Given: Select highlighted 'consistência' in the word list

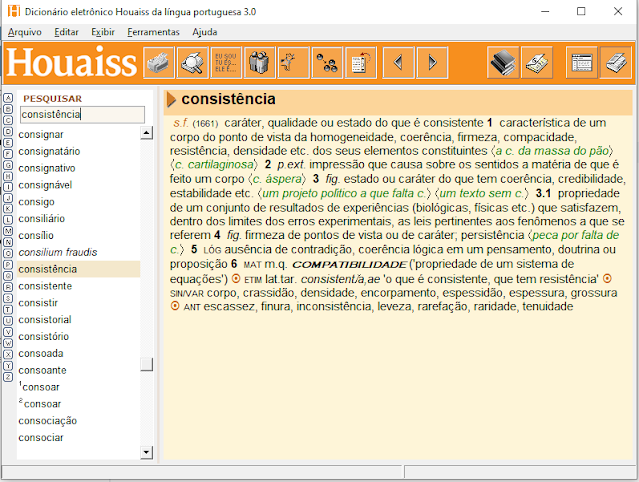Looking at the screenshot, I should pyautogui.click(x=79, y=269).
